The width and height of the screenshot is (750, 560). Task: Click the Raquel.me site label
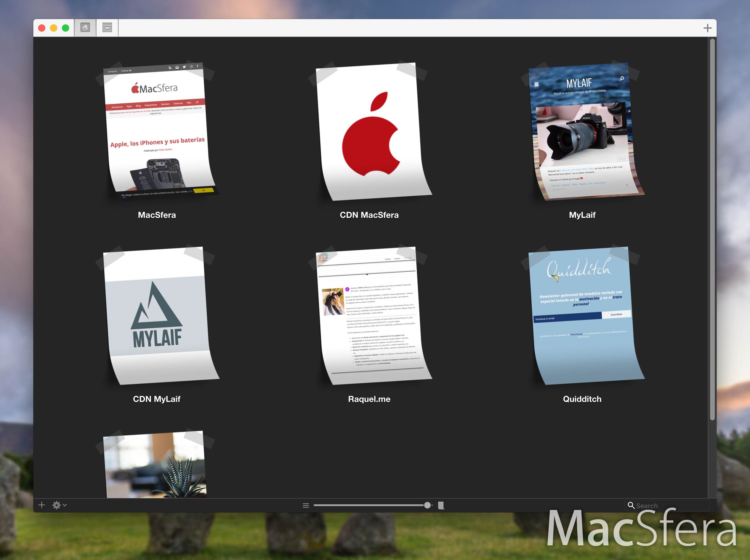tap(369, 399)
